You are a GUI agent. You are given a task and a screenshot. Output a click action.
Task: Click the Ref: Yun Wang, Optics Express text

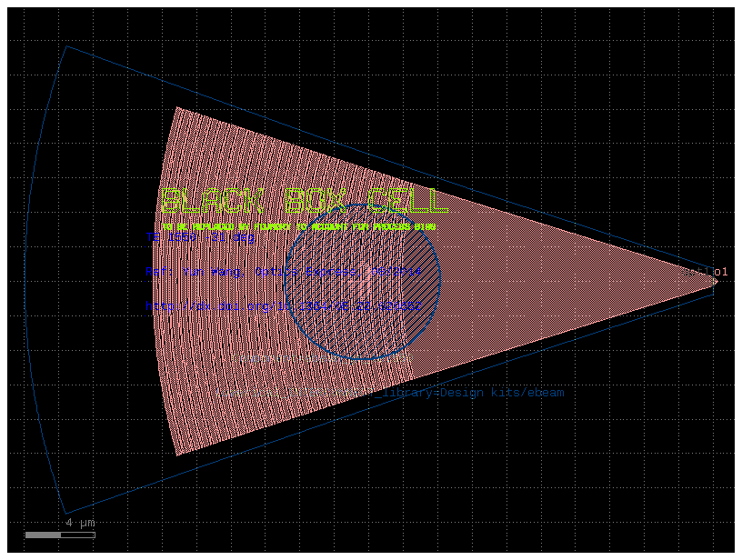coord(282,272)
